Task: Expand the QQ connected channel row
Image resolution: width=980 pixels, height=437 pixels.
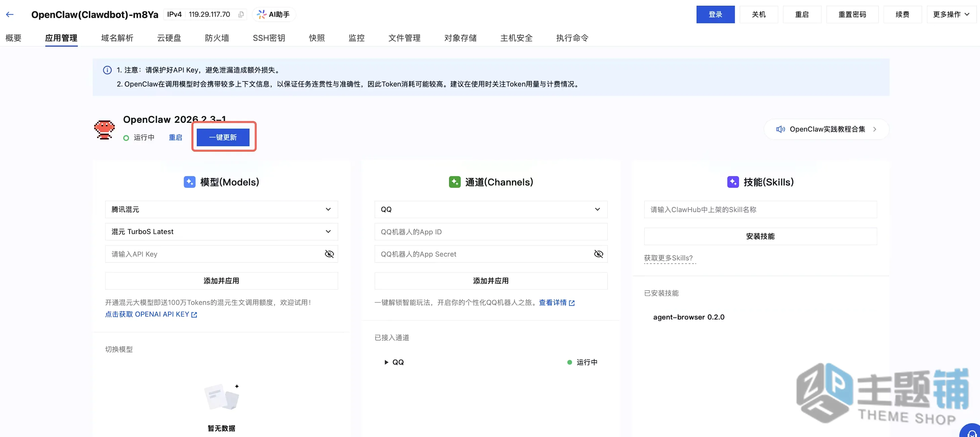Action: coord(386,362)
